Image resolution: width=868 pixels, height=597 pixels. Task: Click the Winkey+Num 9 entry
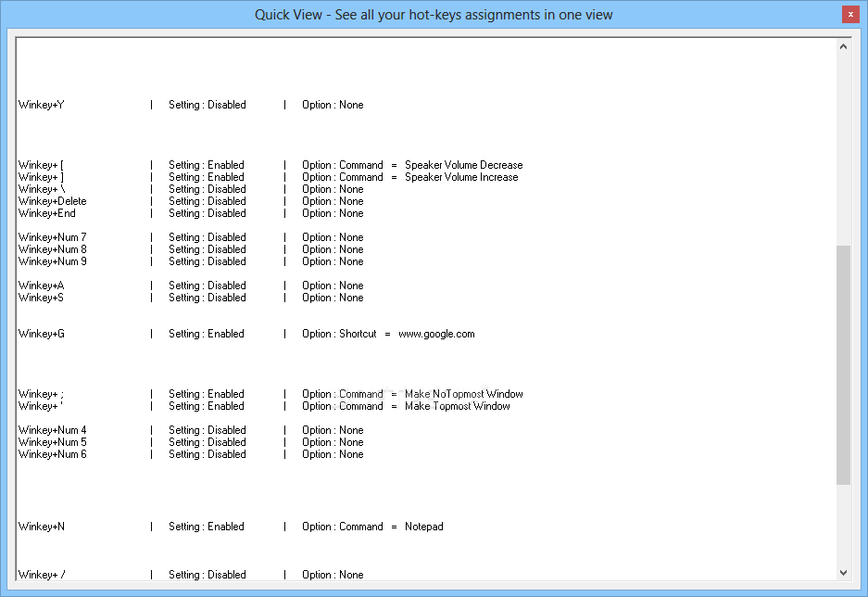[x=53, y=261]
